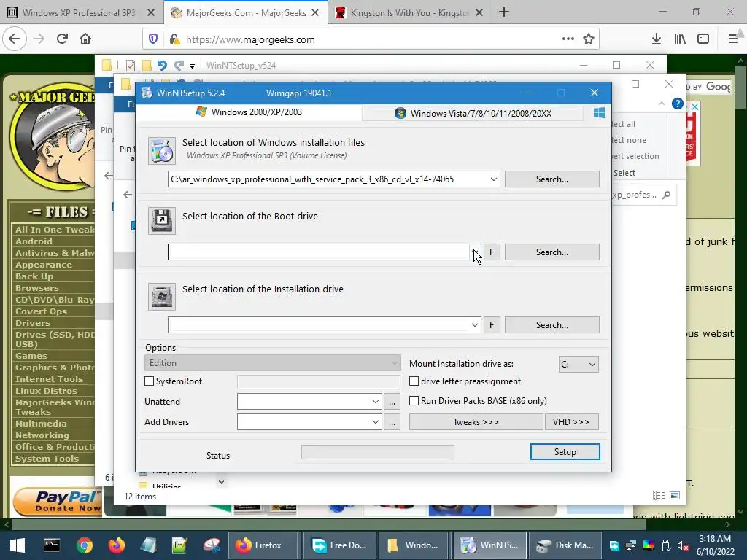
Task: Expand the installation files path dropdown
Action: [x=494, y=179]
